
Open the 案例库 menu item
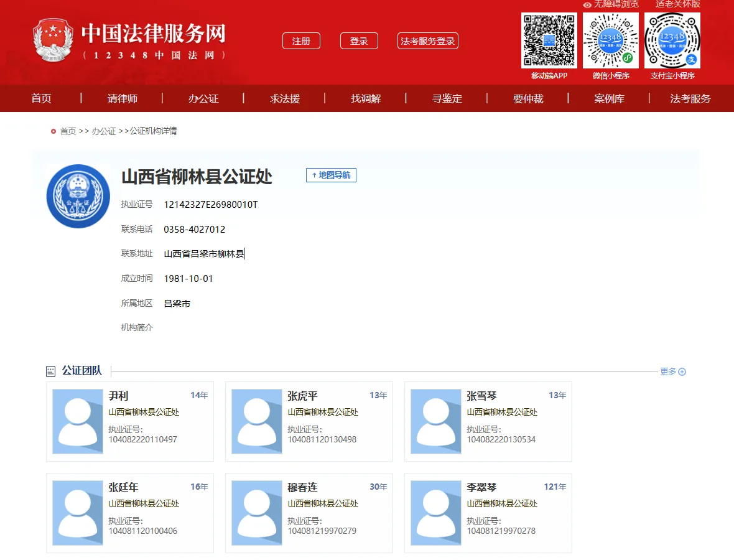pos(609,98)
